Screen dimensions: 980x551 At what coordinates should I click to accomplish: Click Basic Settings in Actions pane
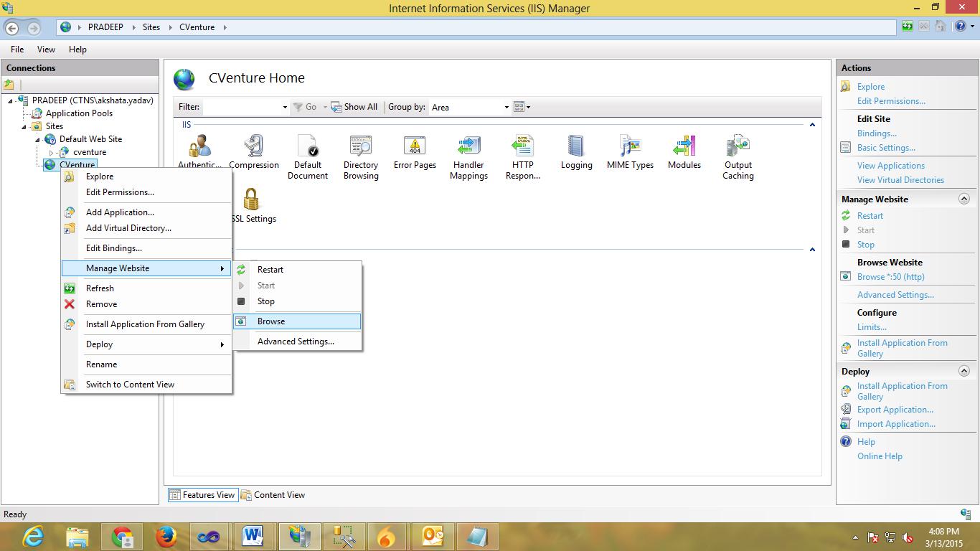coord(886,148)
